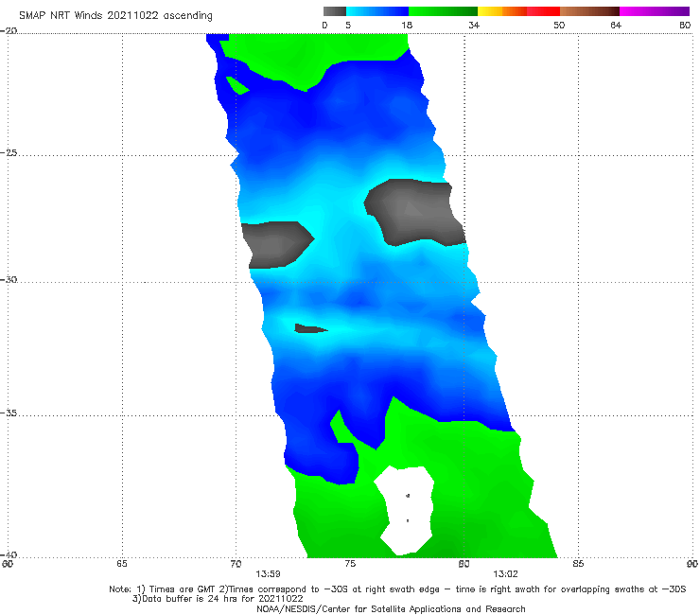Click the blue 5-18 segment of the color bar
The image size is (700, 615).
click(x=377, y=11)
